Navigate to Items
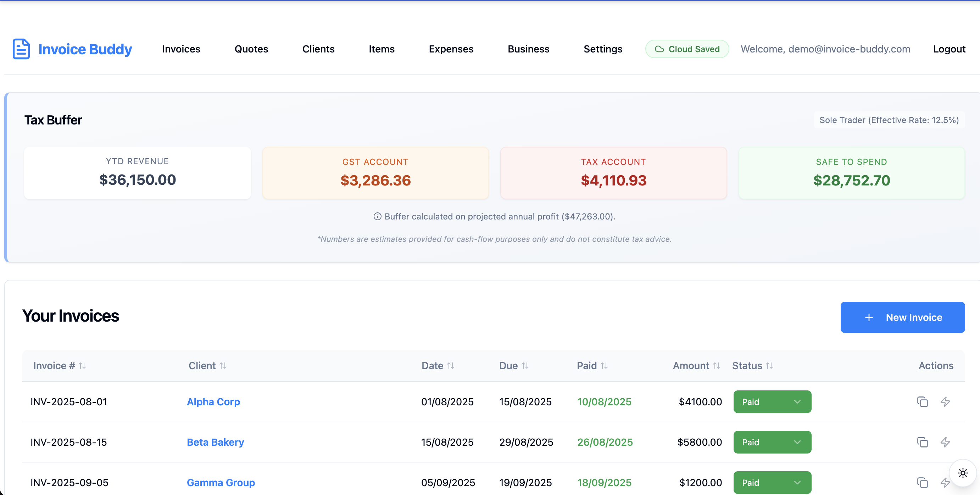 (382, 49)
